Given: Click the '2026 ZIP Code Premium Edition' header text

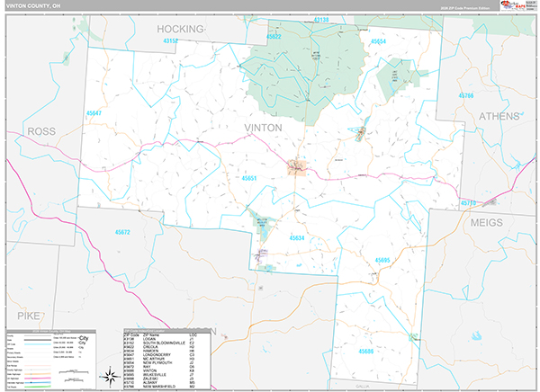Looking at the screenshot, I should (465, 8).
